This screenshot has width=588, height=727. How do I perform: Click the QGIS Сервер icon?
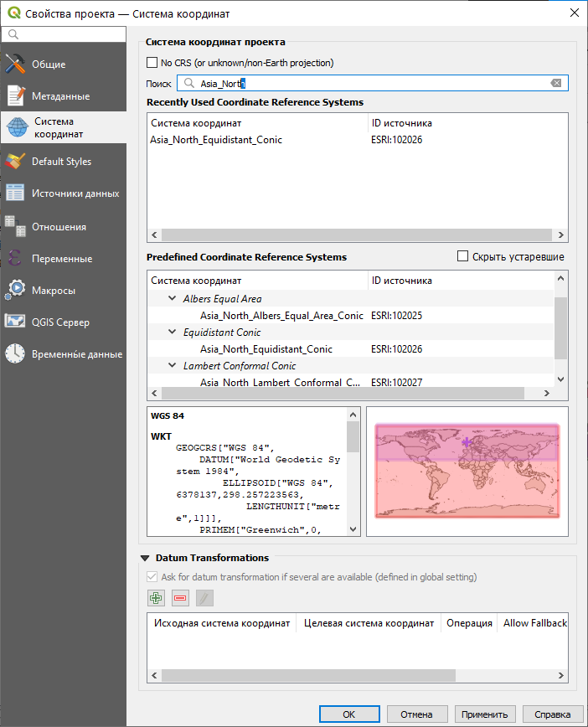(15, 322)
